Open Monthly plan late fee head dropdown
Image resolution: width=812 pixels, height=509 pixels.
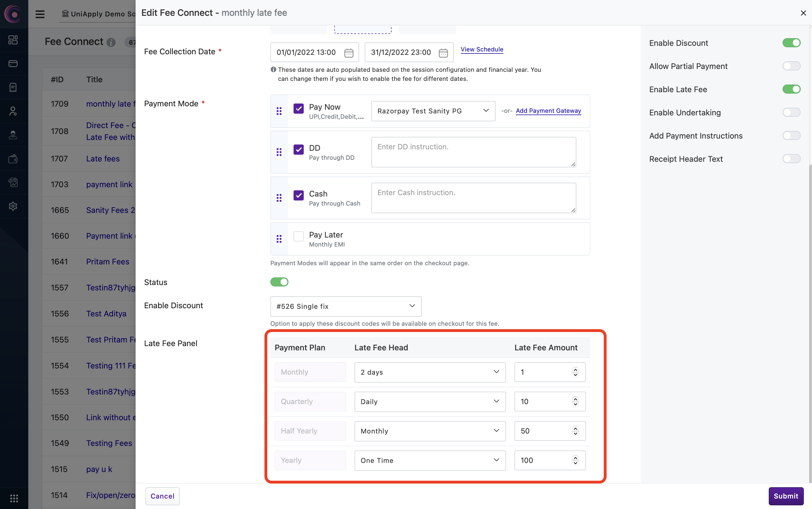(430, 372)
